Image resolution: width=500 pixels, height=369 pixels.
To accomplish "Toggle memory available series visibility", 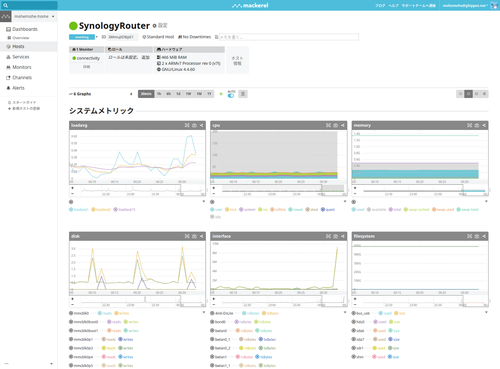I will (x=376, y=210).
